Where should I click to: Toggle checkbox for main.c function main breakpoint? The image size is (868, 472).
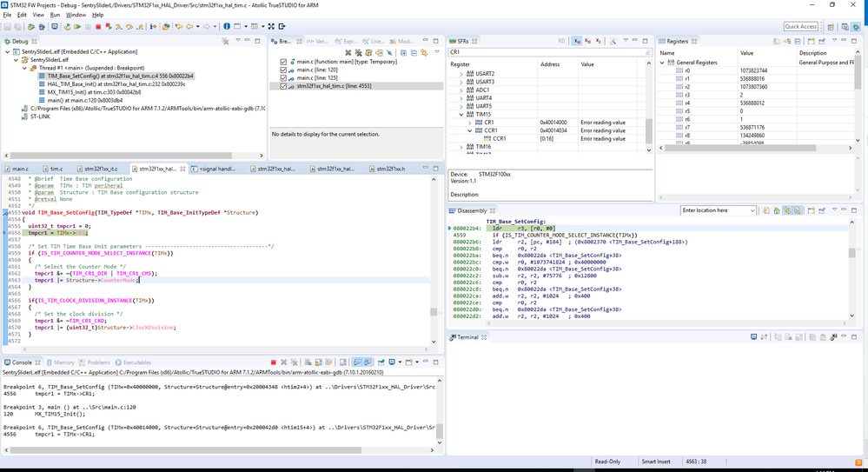coord(283,62)
